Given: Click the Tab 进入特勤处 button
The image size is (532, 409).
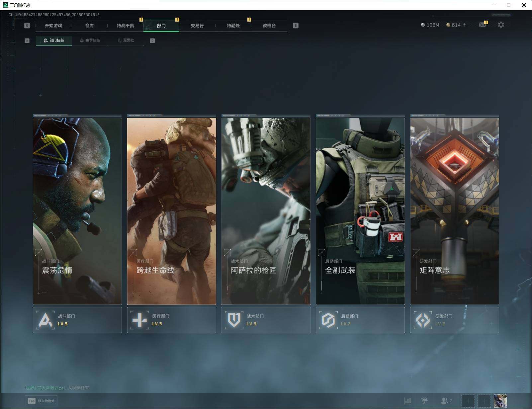Looking at the screenshot, I should [41, 401].
